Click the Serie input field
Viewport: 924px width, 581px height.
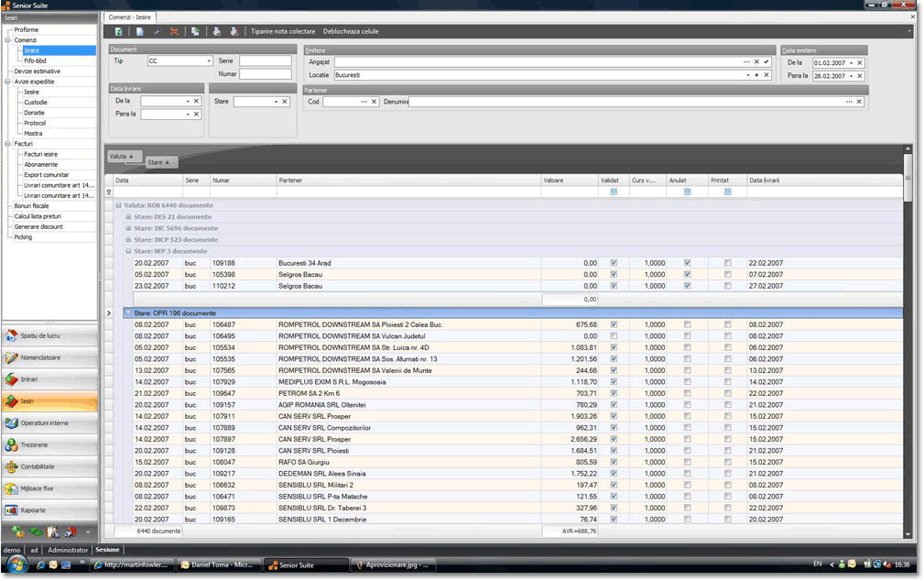[x=265, y=60]
